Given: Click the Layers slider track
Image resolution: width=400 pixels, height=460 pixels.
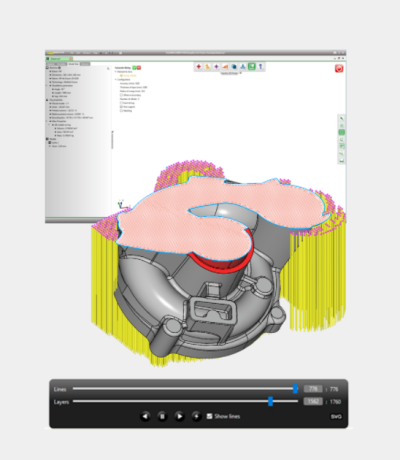Looking at the screenshot, I should [x=185, y=401].
